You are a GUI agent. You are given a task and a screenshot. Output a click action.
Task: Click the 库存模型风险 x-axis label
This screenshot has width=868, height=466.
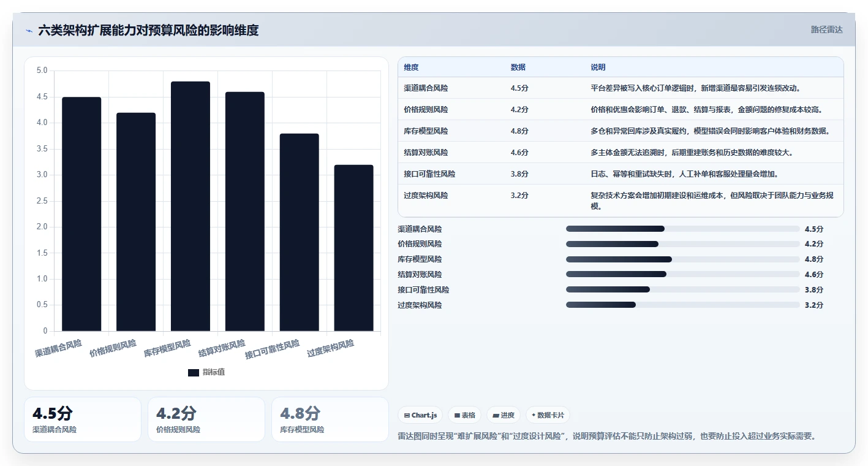pos(167,348)
